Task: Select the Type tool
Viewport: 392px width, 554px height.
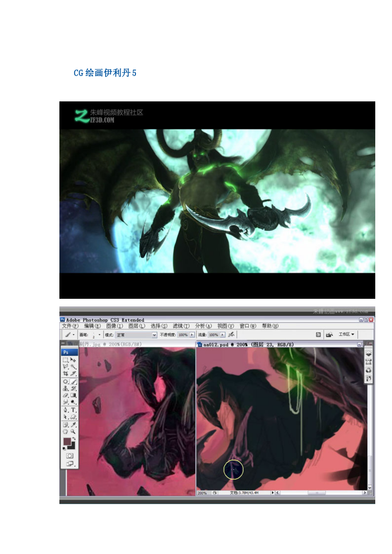Action: [73, 410]
